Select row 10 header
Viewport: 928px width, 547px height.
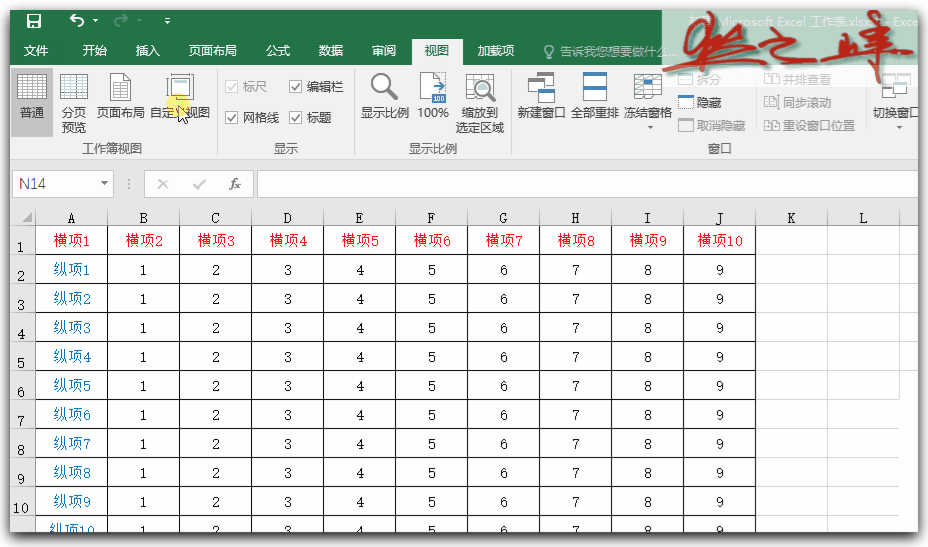[x=22, y=502]
